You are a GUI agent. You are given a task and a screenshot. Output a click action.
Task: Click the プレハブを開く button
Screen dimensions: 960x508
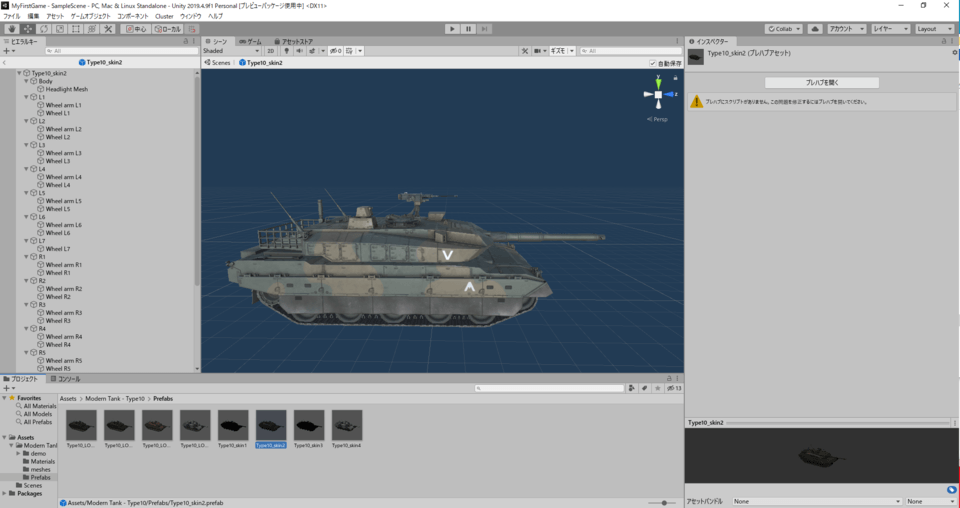tap(821, 82)
